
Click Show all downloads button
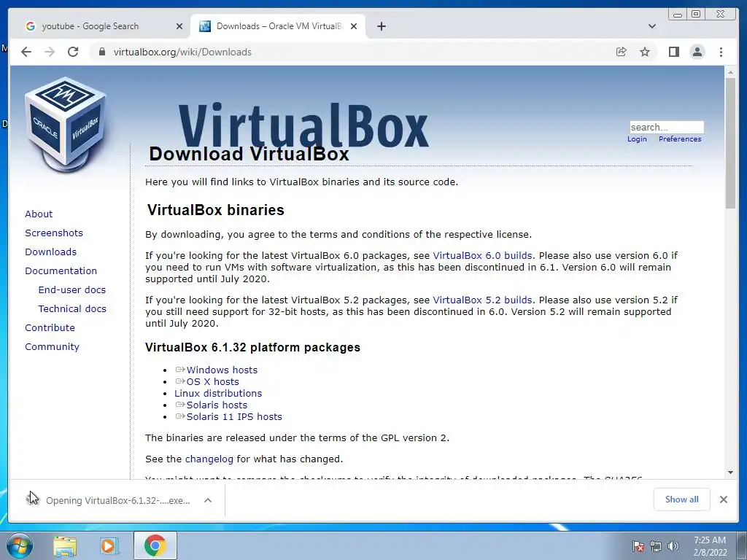click(682, 499)
